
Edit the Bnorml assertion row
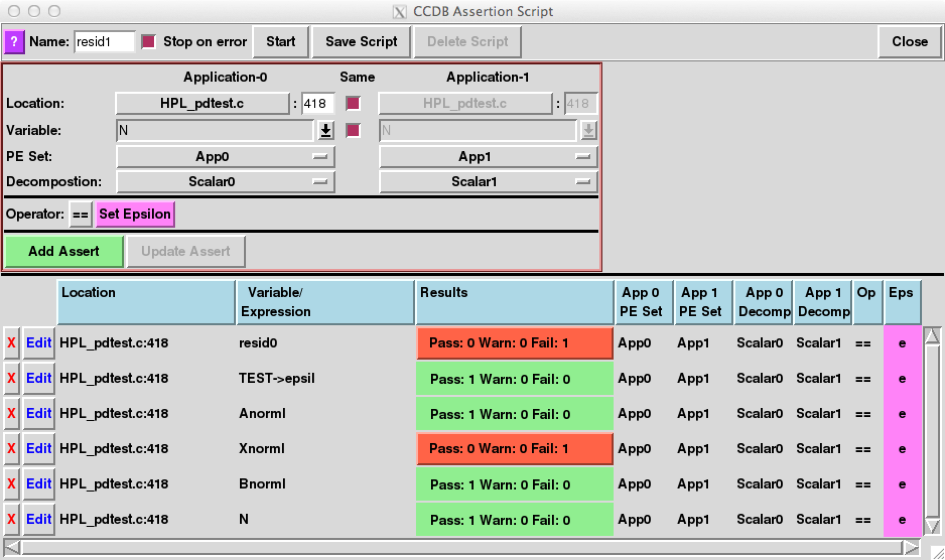38,484
